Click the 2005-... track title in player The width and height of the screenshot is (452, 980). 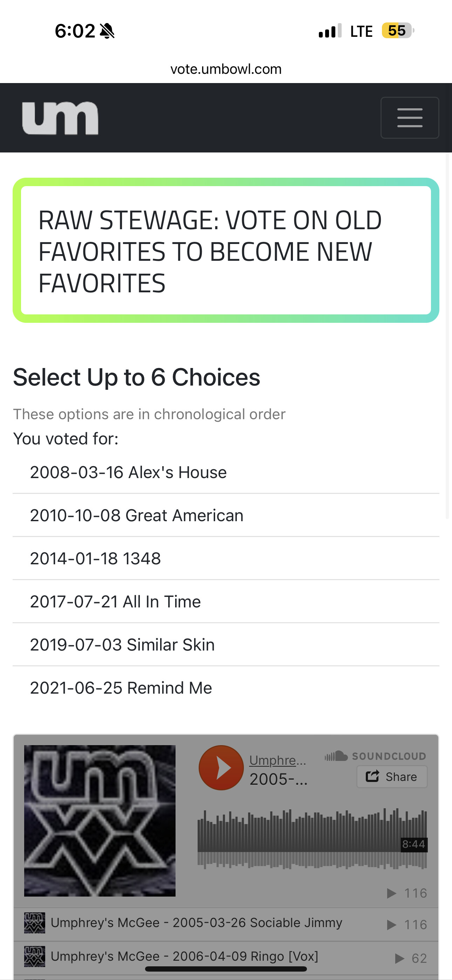[x=278, y=779]
